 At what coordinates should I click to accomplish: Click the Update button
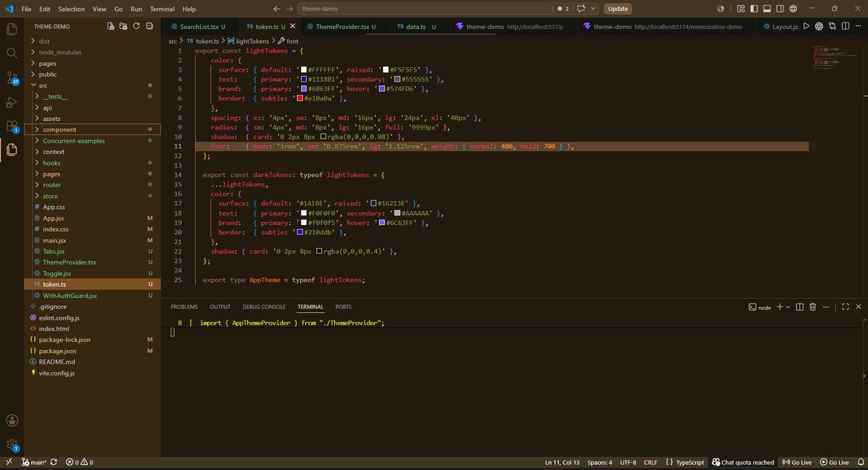[618, 9]
